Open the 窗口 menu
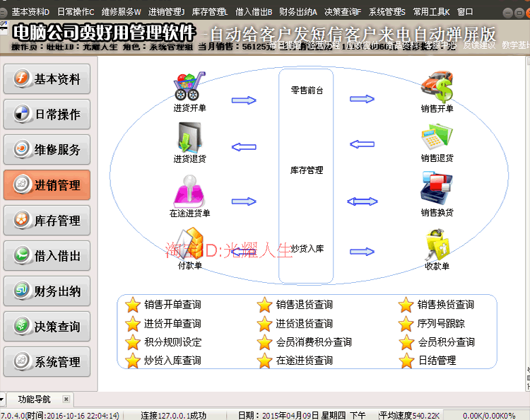The image size is (530, 420). [x=465, y=12]
